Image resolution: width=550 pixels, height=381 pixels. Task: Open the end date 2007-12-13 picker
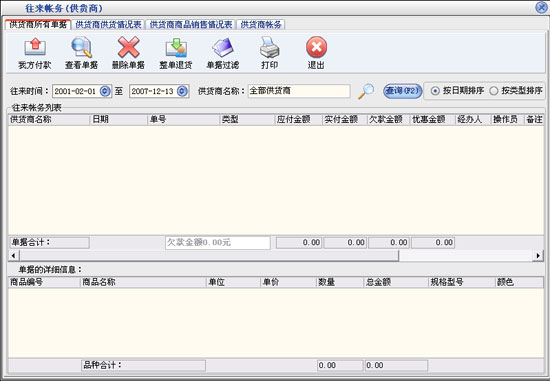(182, 91)
